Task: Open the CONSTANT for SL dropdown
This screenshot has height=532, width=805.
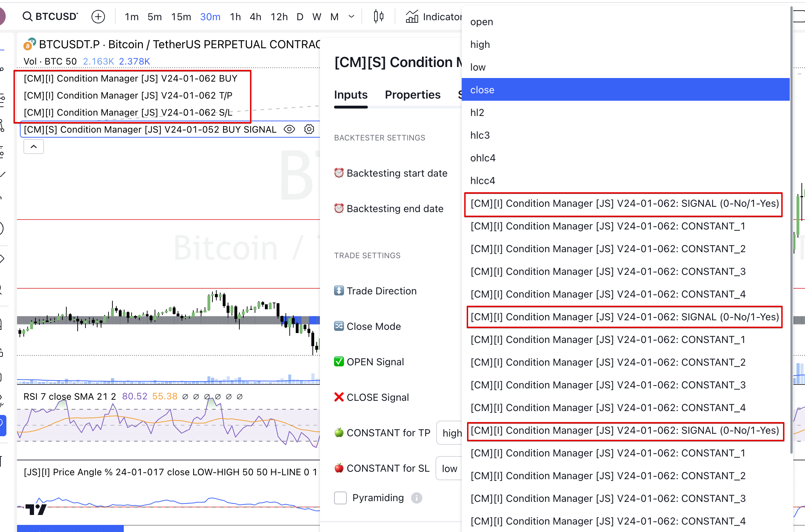Action: [449, 469]
